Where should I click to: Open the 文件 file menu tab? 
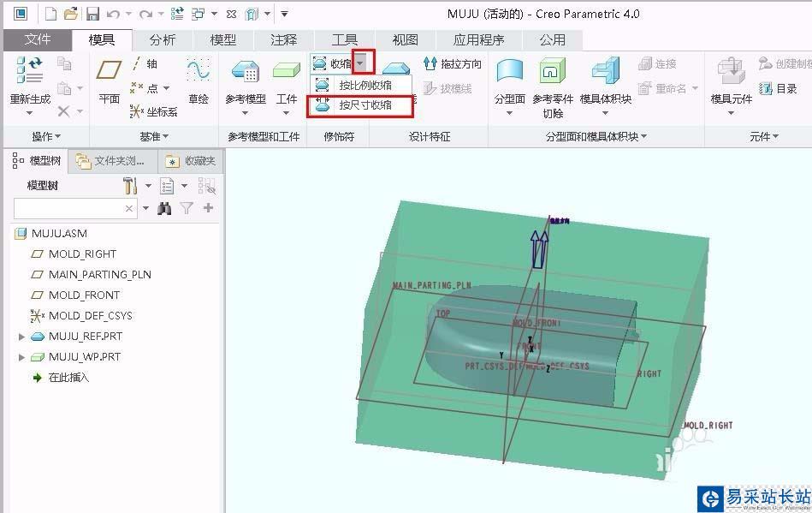[x=38, y=39]
